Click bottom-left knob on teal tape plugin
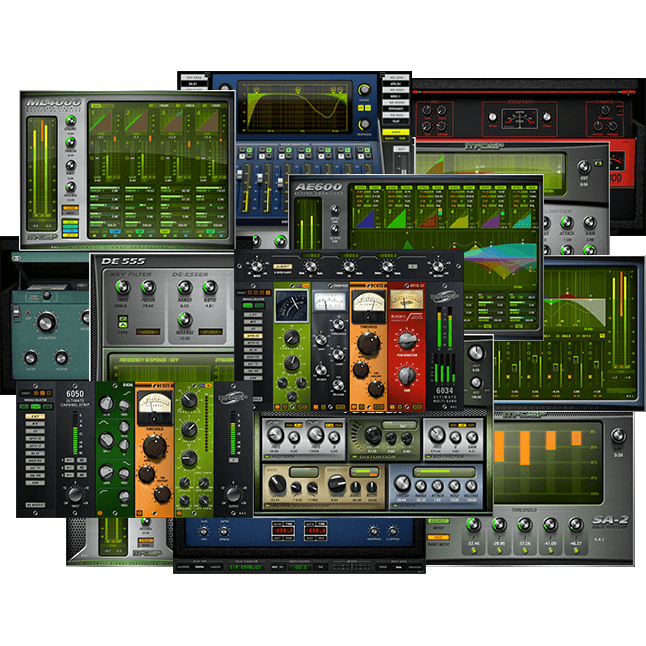Screen dimensions: 646x646 [31, 357]
